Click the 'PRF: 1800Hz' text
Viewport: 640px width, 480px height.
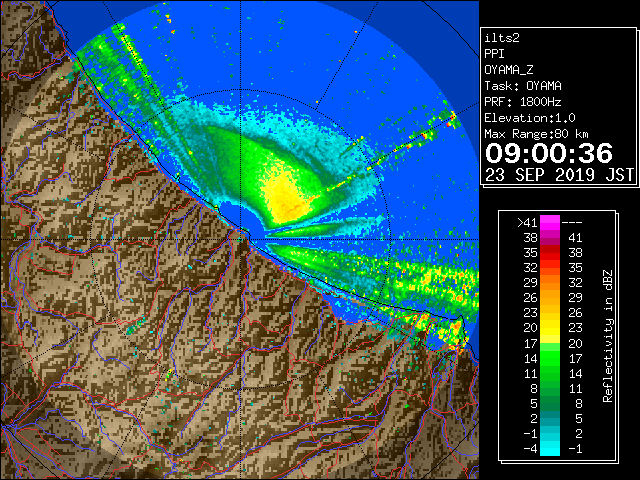(x=523, y=102)
